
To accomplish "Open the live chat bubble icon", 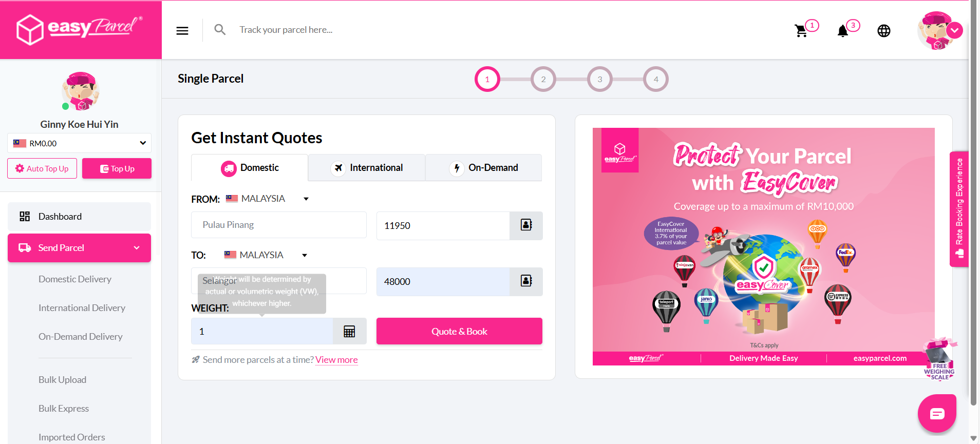I will click(937, 413).
